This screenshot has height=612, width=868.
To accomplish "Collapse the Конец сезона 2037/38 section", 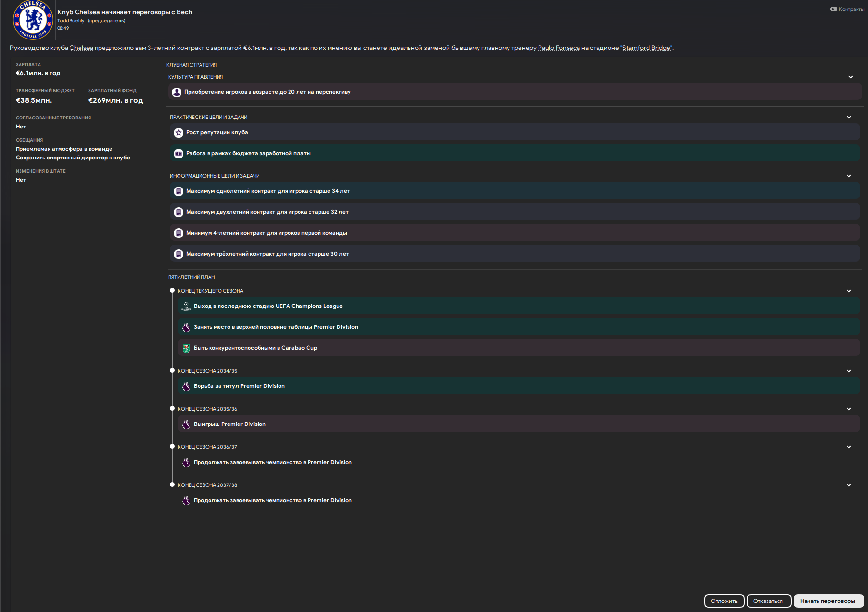I will [849, 485].
